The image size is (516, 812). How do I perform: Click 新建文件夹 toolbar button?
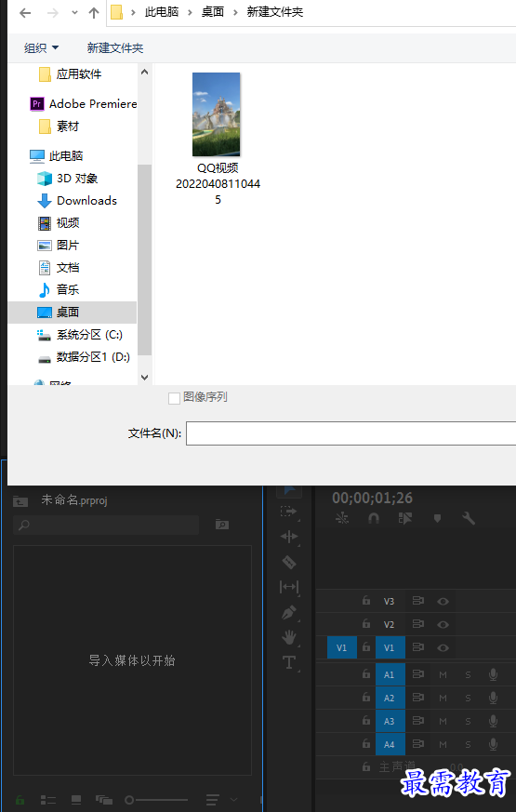point(115,48)
